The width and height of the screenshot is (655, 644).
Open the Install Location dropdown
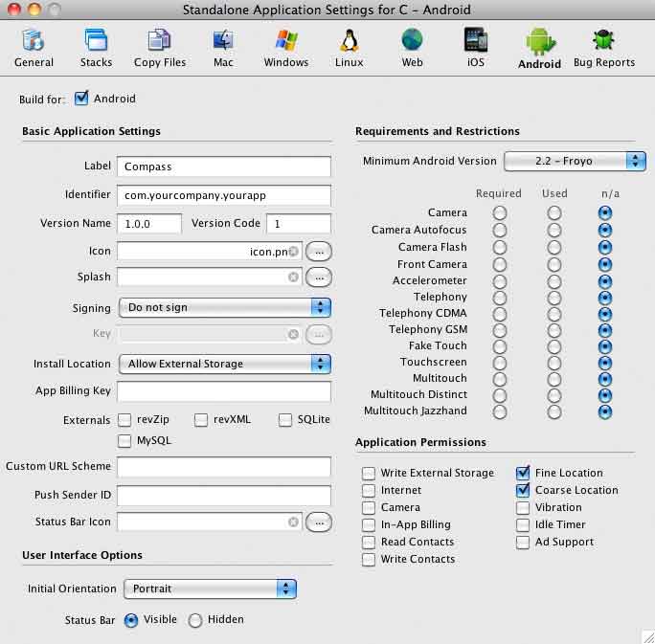224,364
